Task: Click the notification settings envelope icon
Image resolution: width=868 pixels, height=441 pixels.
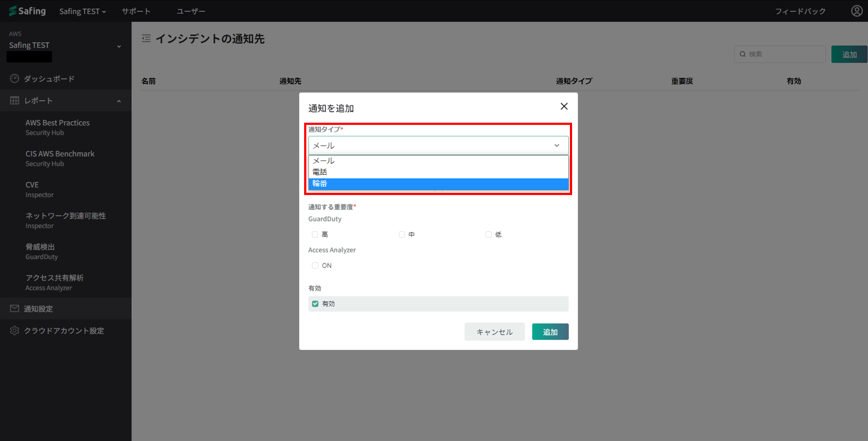Action: pos(15,308)
